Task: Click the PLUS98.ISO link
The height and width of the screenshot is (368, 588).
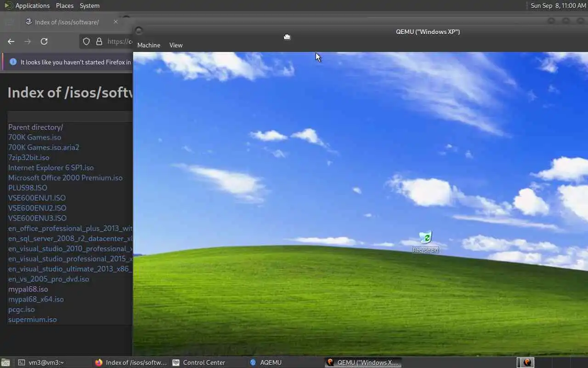Action: point(28,188)
